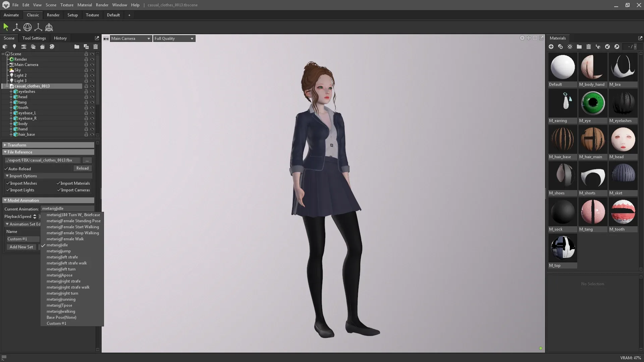The width and height of the screenshot is (644, 362).
Task: Add a new light to the scene
Action: [x=14, y=47]
